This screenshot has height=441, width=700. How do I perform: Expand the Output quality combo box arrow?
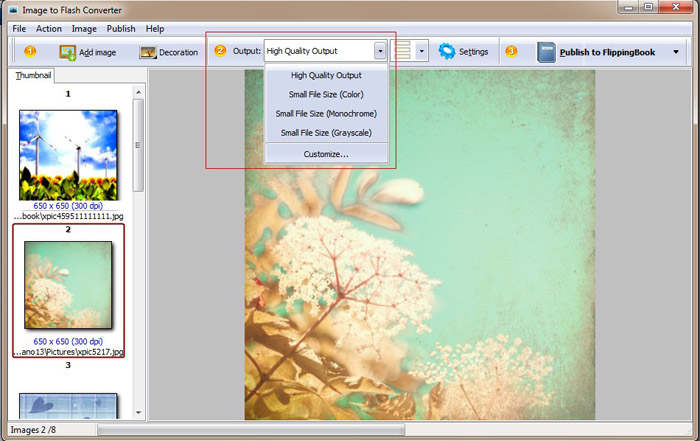380,51
